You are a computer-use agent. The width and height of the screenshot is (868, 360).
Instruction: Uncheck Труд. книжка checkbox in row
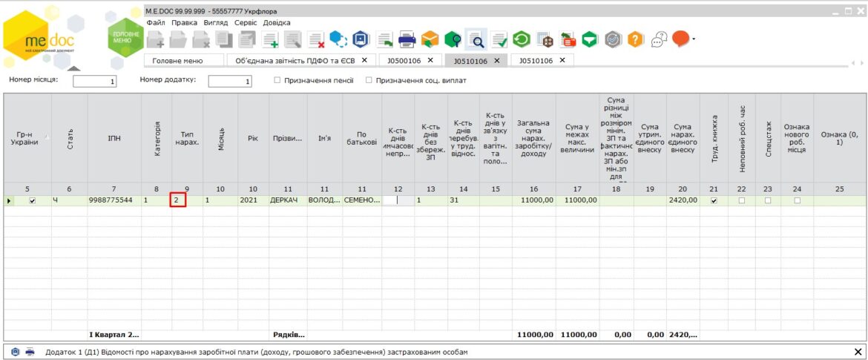click(x=714, y=200)
